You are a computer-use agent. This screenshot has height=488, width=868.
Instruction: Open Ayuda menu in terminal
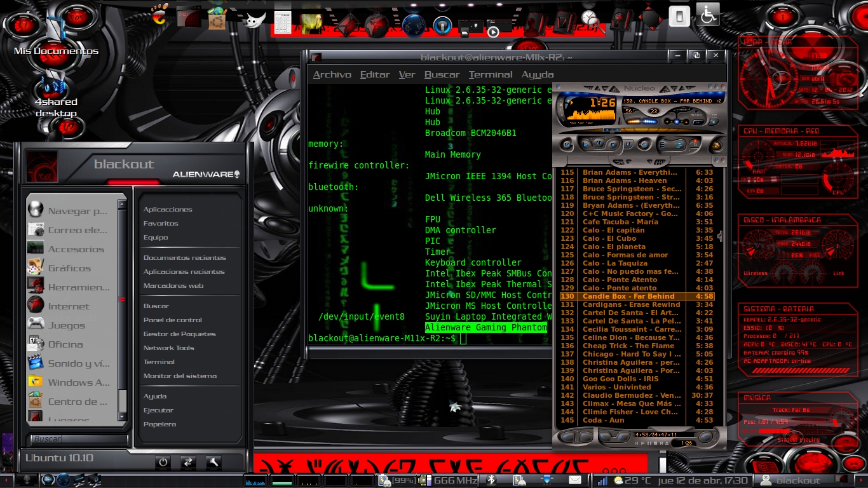coord(538,74)
